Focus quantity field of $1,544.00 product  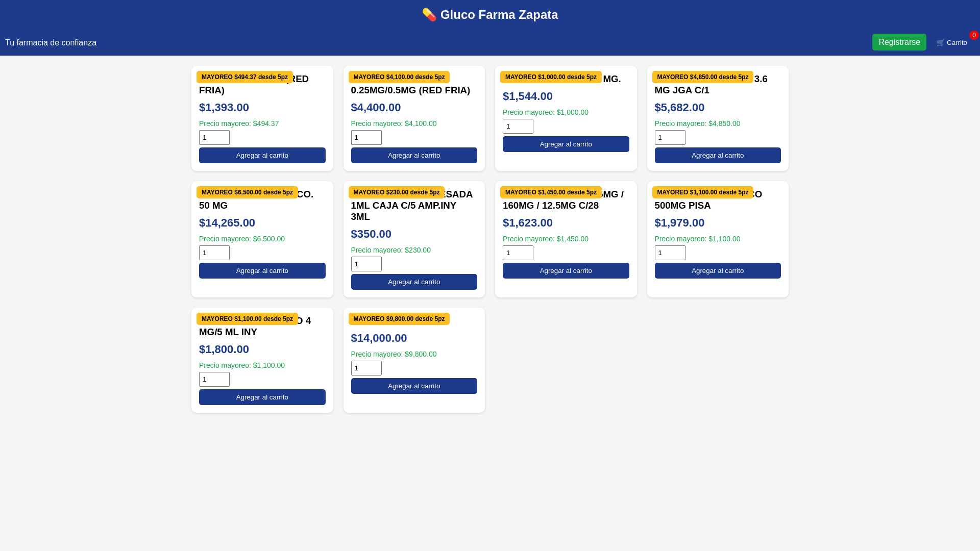(518, 127)
